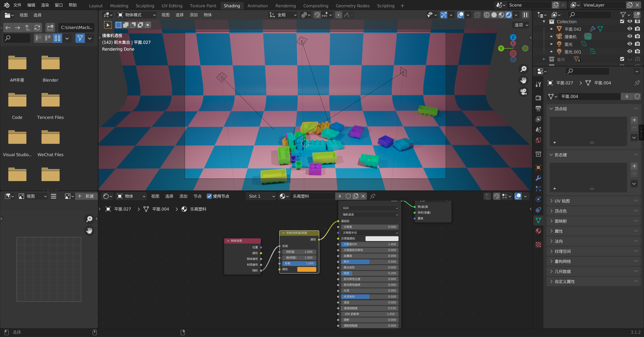Add a new workspace with plus tab
This screenshot has height=337, width=644.
pyautogui.click(x=402, y=6)
